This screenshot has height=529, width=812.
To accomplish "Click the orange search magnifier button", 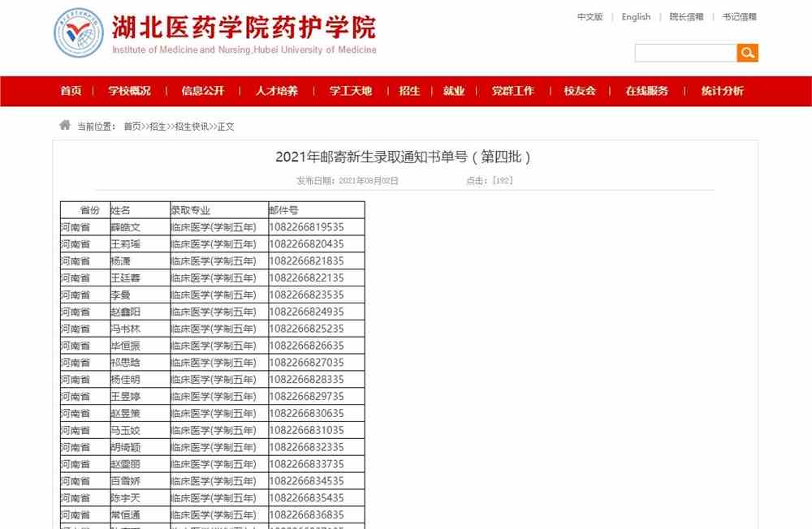I will point(747,53).
